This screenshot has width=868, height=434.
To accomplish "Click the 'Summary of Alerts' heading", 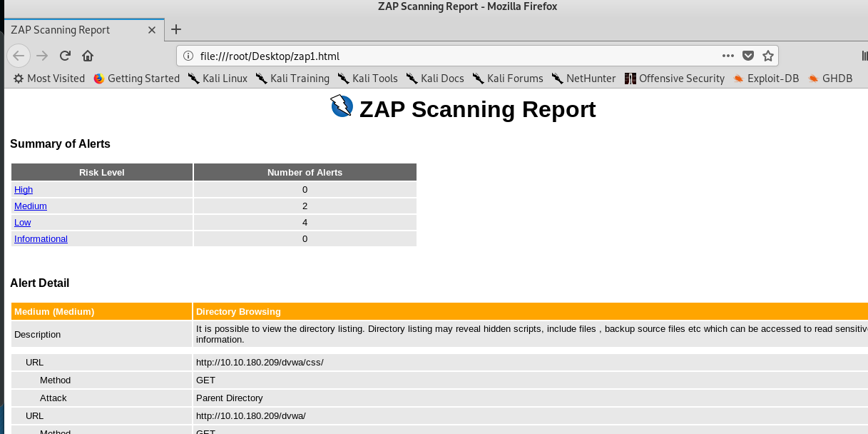I will click(60, 144).
